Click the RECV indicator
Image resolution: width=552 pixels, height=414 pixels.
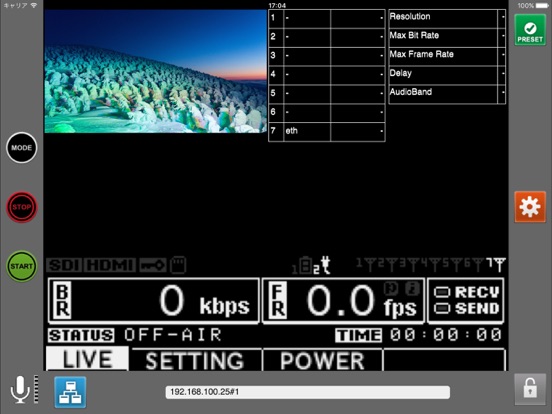(x=466, y=292)
